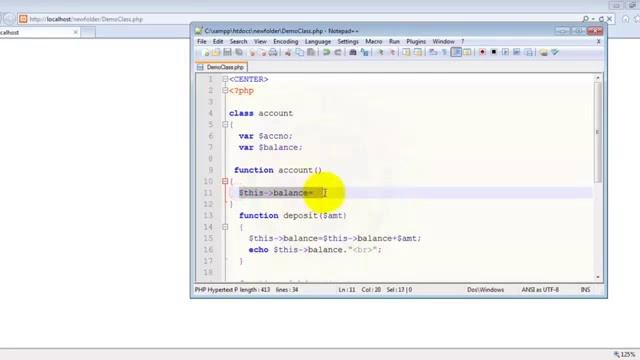This screenshot has width=640, height=360.
Task: Open the Macro menu
Action: (x=373, y=42)
